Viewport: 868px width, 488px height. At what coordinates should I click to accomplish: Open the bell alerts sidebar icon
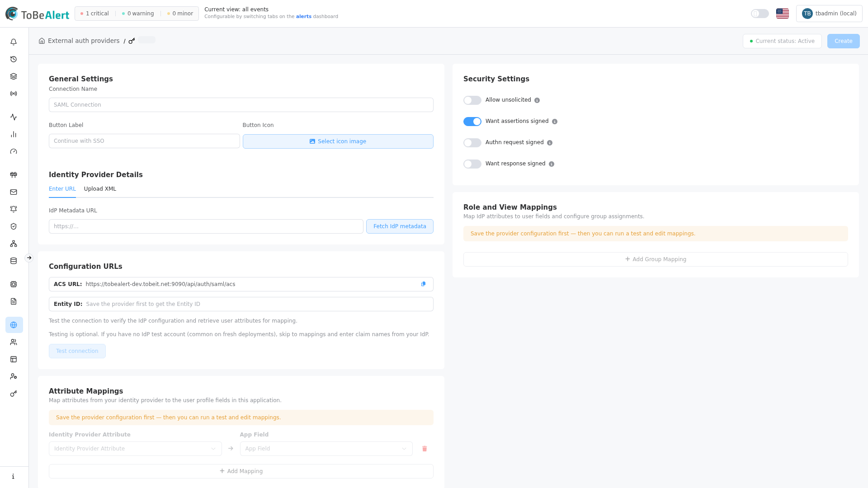click(x=14, y=42)
